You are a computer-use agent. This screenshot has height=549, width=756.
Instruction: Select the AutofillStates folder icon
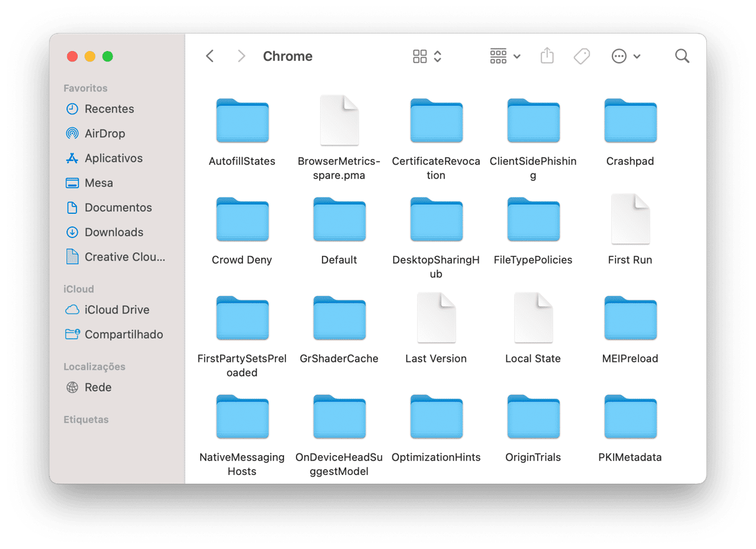click(242, 120)
